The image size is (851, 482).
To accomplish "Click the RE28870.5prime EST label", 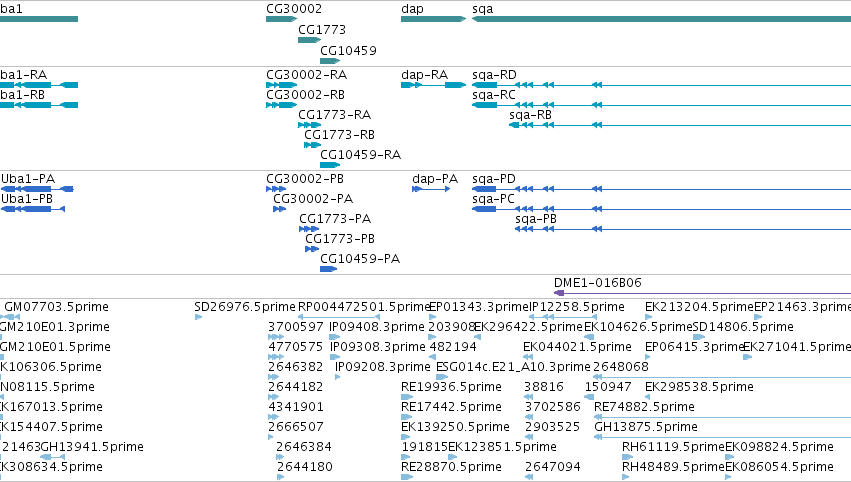I will [451, 468].
